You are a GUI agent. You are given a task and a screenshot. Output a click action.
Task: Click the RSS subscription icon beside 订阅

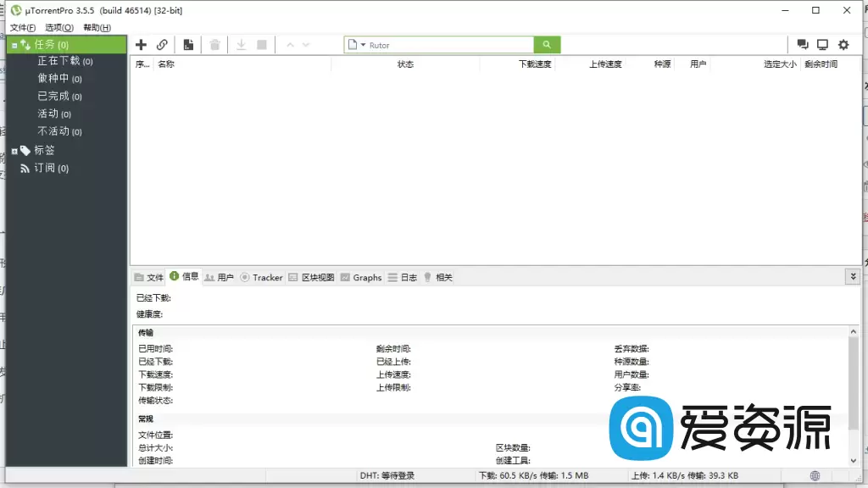click(26, 168)
